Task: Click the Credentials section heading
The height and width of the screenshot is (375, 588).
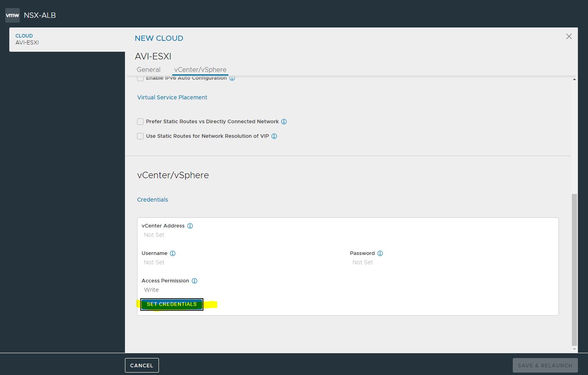Action: pos(152,200)
